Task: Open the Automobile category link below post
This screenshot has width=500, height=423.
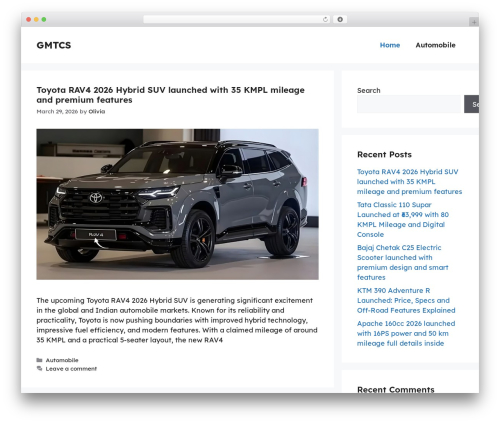Action: click(x=62, y=360)
